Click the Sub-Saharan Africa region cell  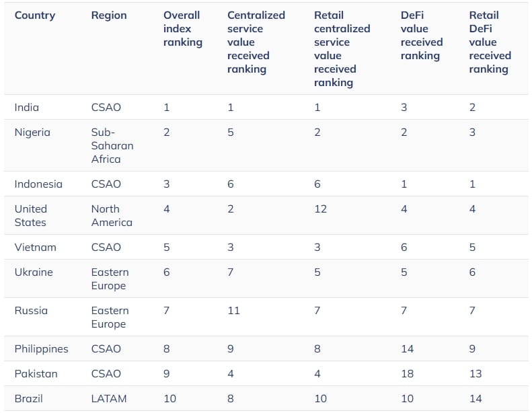point(112,145)
